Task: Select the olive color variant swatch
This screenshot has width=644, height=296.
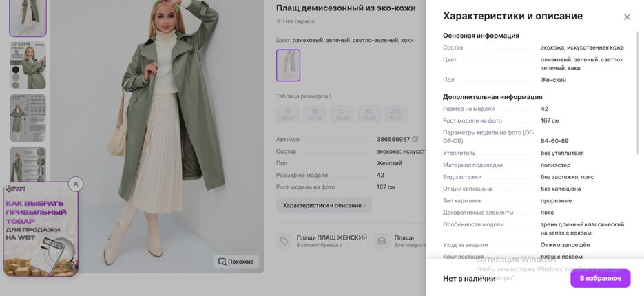Action: tap(289, 65)
